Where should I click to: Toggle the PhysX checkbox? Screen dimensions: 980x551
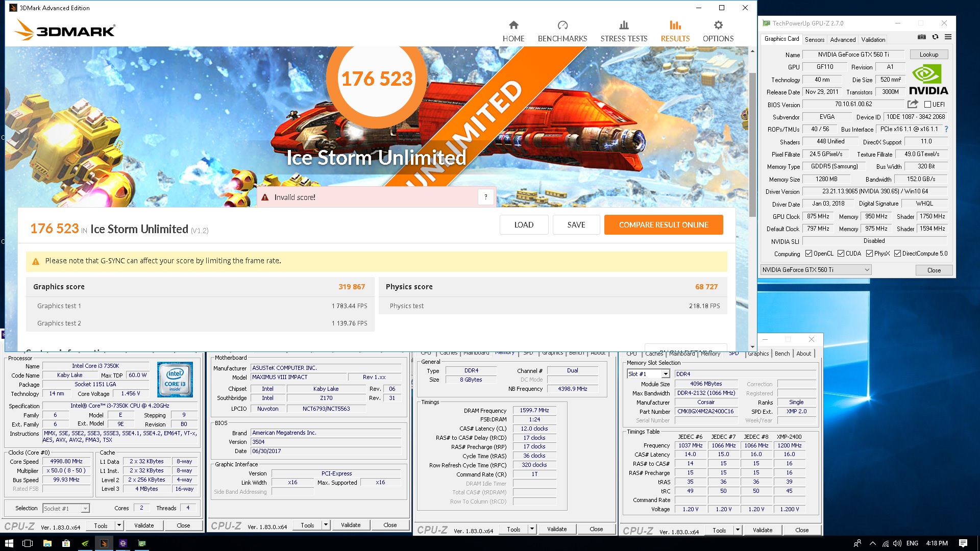869,254
